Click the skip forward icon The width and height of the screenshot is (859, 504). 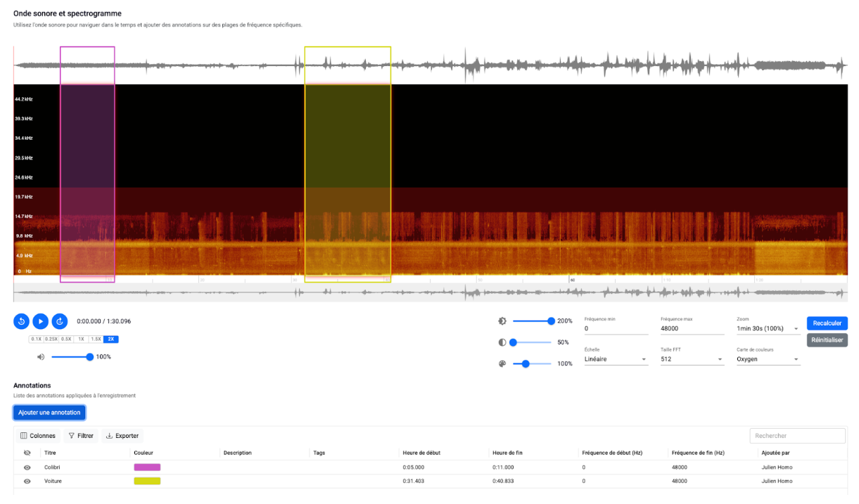coord(60,321)
